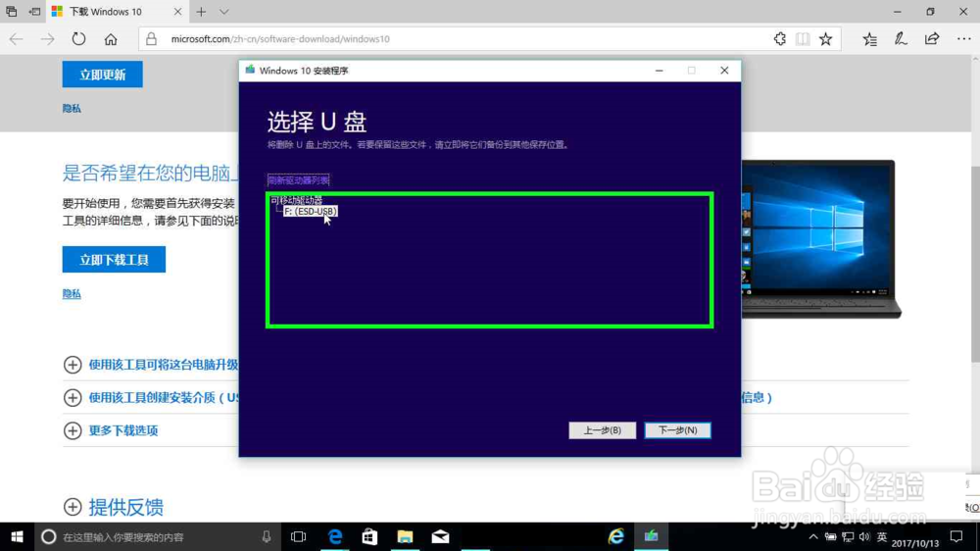The width and height of the screenshot is (980, 551).
Task: Open Edge from taskbar
Action: tap(335, 536)
